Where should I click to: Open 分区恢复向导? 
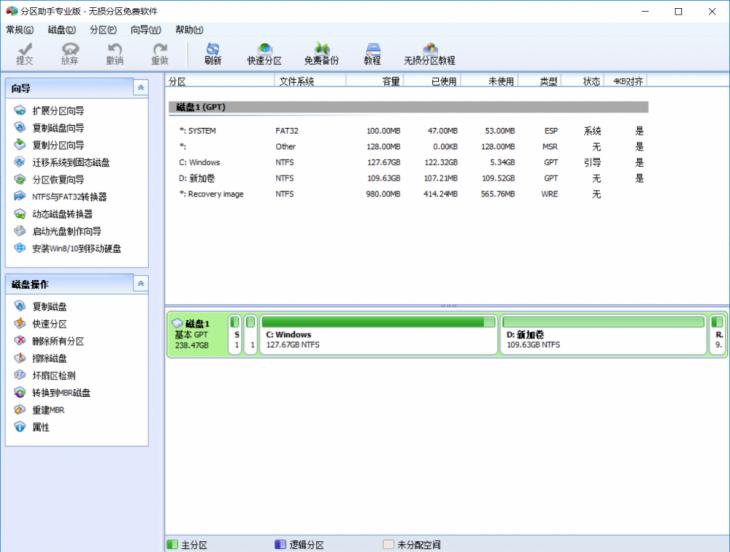coord(49,180)
